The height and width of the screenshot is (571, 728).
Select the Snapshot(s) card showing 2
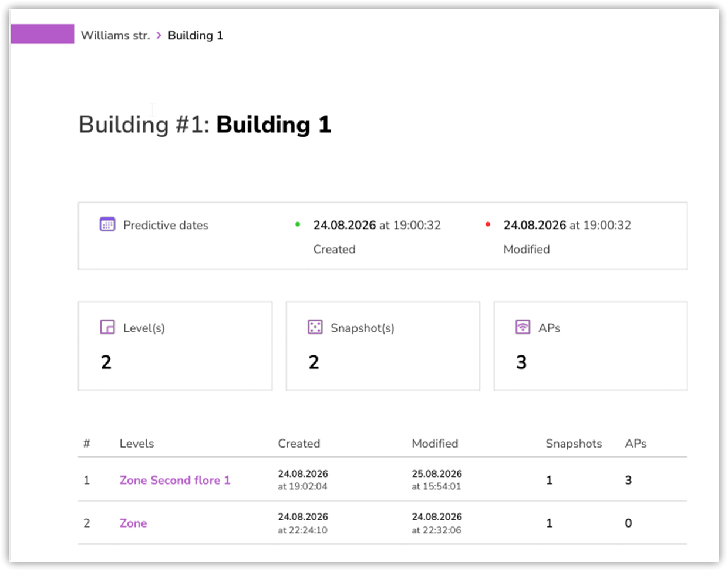(383, 346)
